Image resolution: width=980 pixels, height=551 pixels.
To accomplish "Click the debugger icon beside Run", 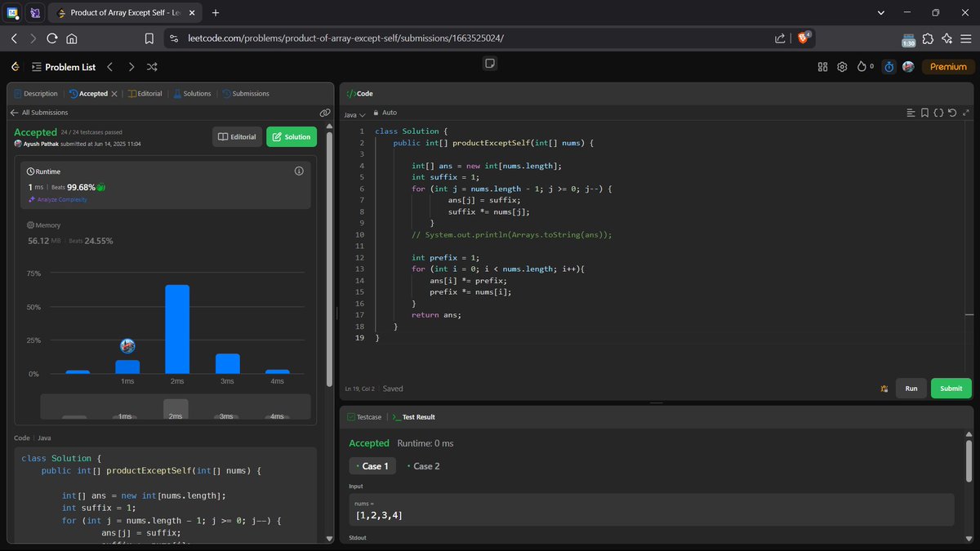I will (x=884, y=389).
